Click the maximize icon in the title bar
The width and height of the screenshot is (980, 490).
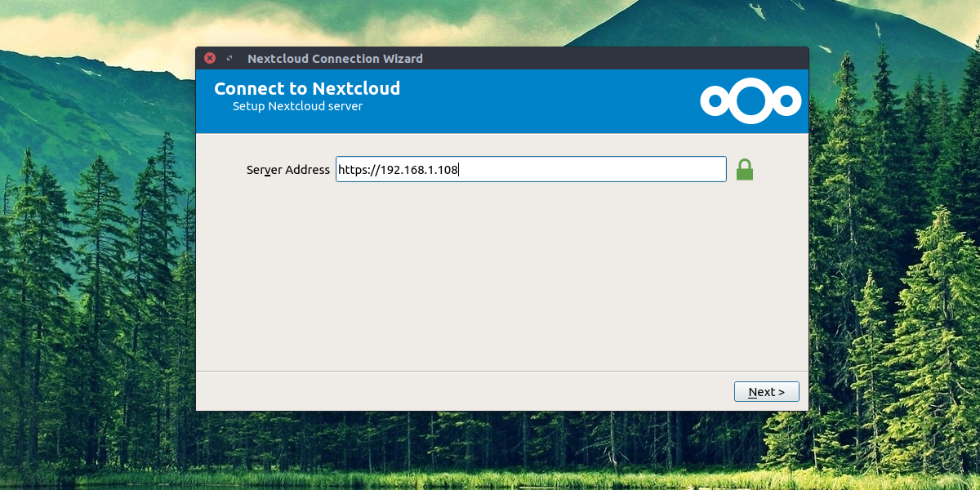(229, 59)
